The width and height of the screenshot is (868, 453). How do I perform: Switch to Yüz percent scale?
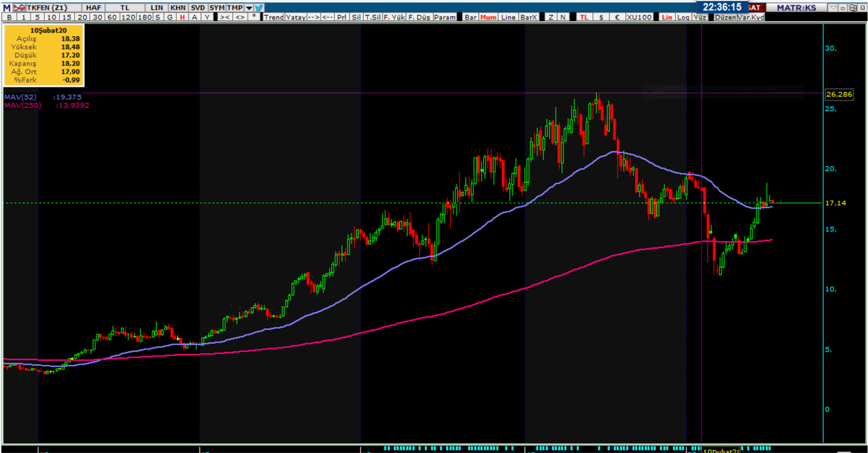pos(699,17)
